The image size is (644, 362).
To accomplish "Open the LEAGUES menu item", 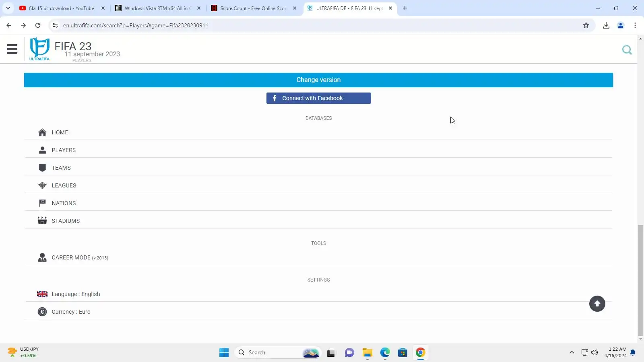I will [318, 185].
